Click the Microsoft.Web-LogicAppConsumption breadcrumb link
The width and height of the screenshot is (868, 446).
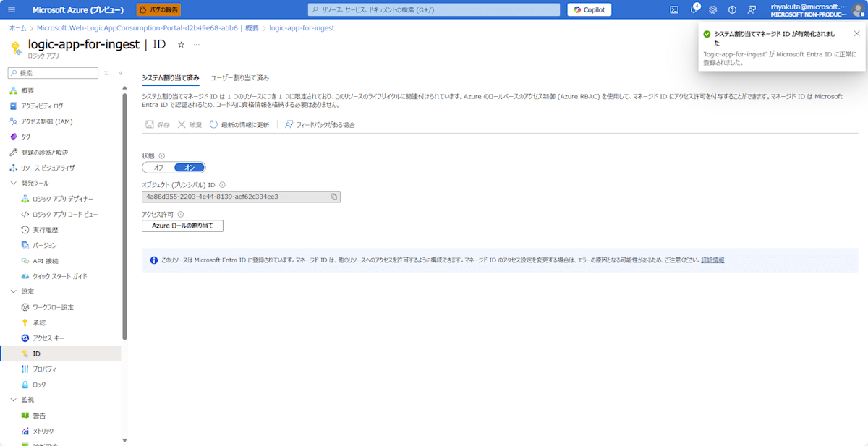148,27
